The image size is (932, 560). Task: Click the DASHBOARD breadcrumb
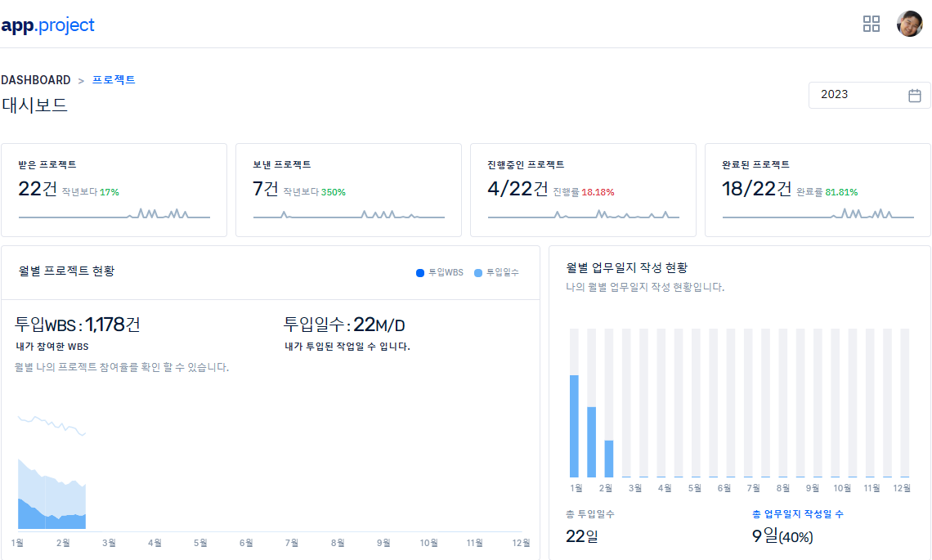click(x=36, y=80)
